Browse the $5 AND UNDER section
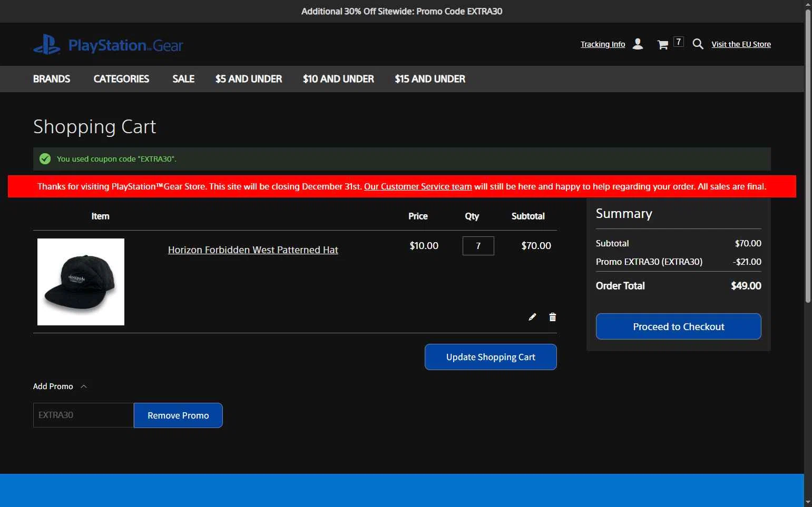Viewport: 812px width, 507px height. click(249, 79)
